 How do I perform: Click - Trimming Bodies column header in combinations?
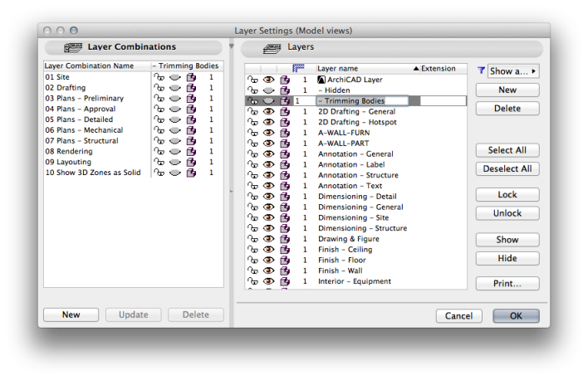(x=187, y=66)
